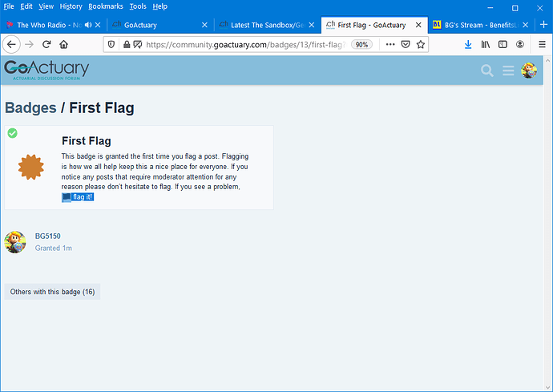This screenshot has height=392, width=553.
Task: Reset the 90% zoom level
Action: [x=361, y=44]
